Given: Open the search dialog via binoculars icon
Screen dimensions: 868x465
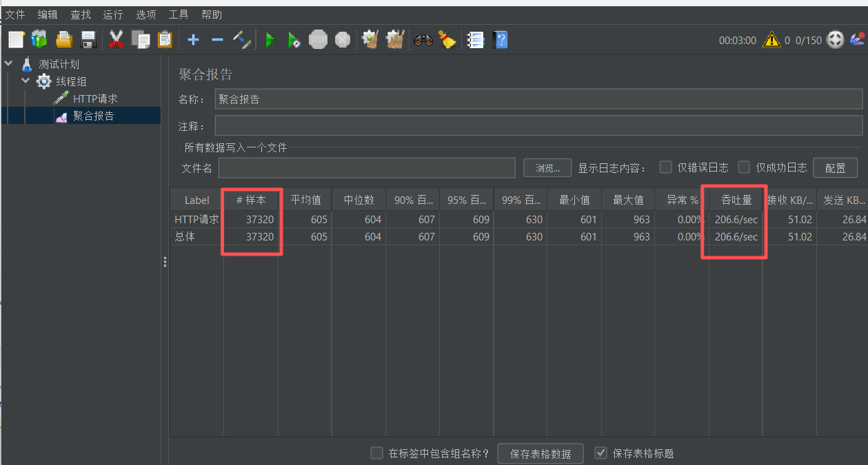Looking at the screenshot, I should pyautogui.click(x=423, y=39).
